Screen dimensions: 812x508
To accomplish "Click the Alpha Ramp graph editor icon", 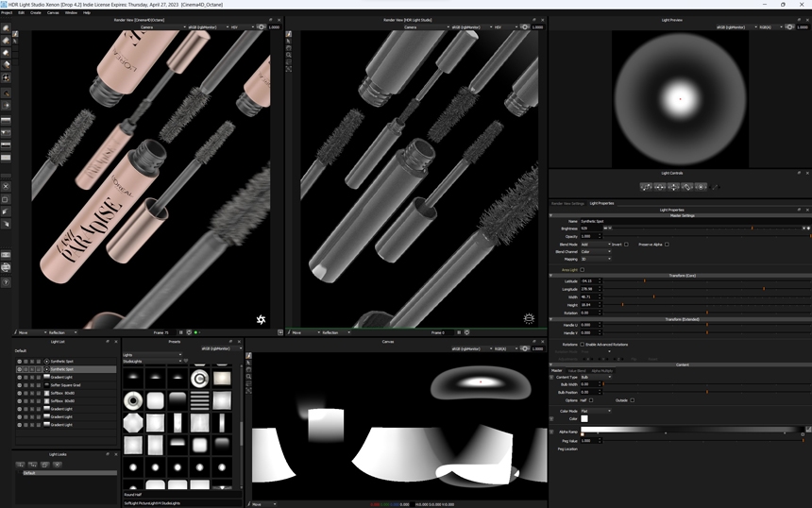I will click(x=808, y=430).
